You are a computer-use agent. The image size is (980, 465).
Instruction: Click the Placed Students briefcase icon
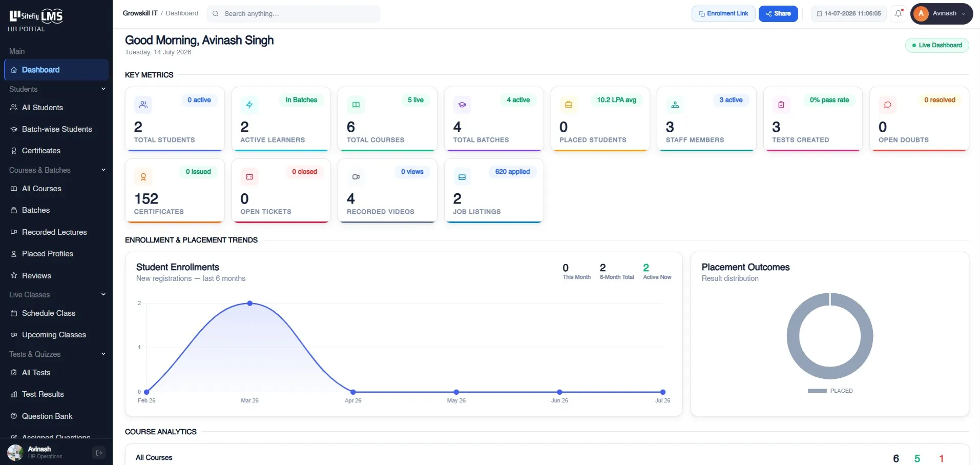point(569,105)
